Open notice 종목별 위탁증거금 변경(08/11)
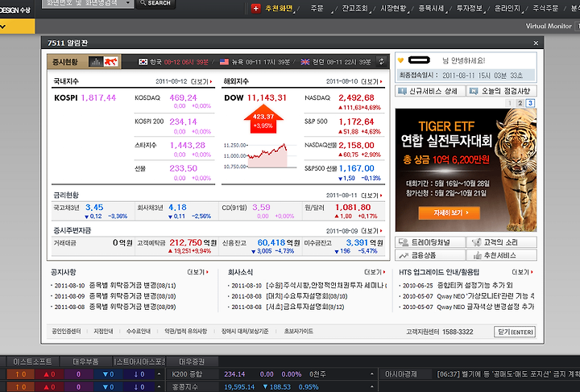 [132, 286]
